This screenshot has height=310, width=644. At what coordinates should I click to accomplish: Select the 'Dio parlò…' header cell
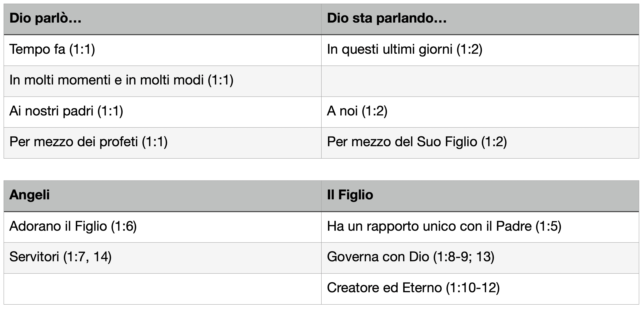tap(163, 19)
